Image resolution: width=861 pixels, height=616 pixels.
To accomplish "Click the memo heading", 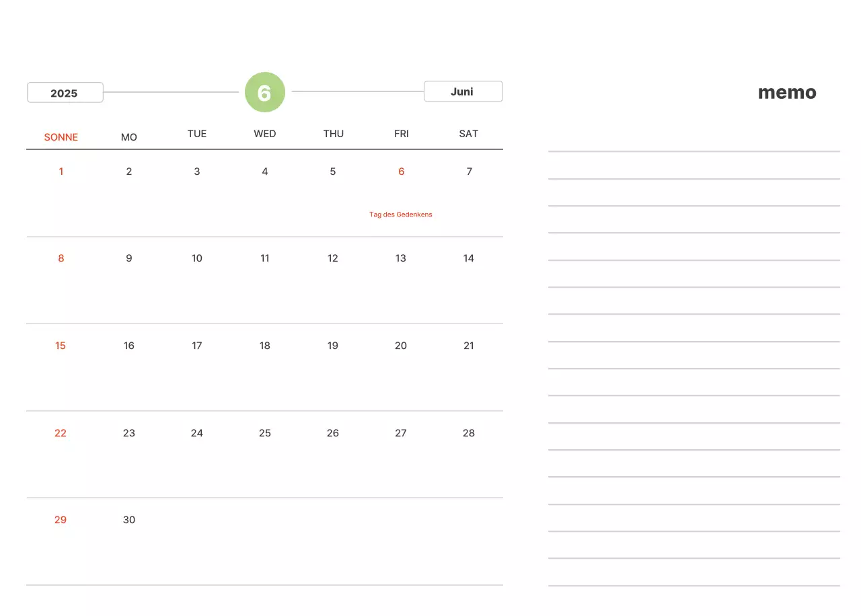I will click(787, 93).
